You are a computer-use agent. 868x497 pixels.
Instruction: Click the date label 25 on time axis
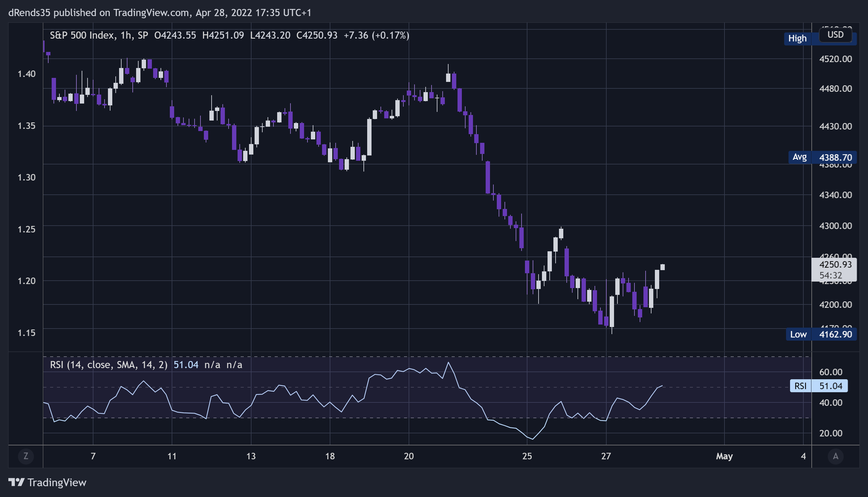tap(527, 457)
